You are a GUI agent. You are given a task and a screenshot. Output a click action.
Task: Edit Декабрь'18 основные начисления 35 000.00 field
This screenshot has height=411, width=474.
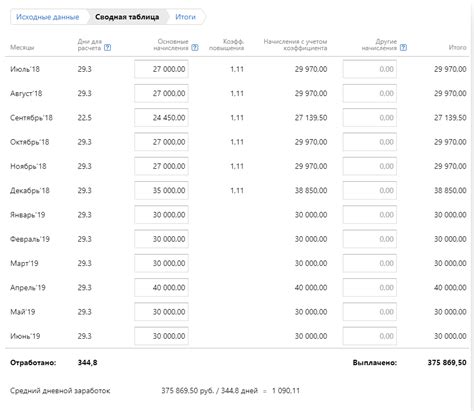coord(161,190)
